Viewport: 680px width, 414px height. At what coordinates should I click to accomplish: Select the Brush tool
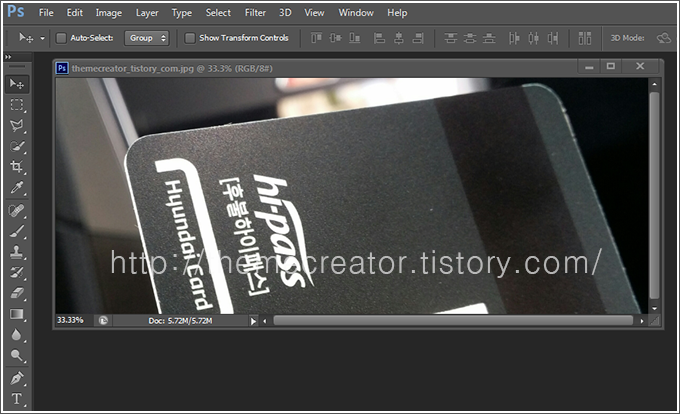[x=17, y=231]
